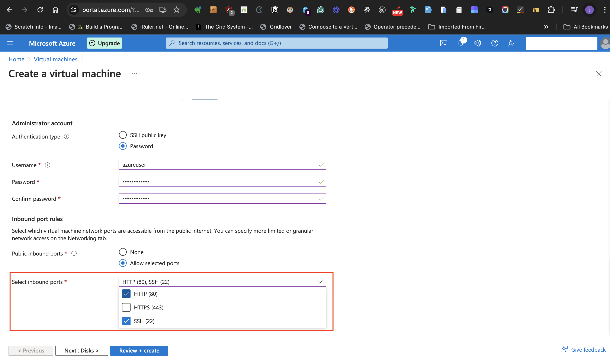The image size is (610, 364).
Task: Click the help question mark icon
Action: [x=494, y=43]
